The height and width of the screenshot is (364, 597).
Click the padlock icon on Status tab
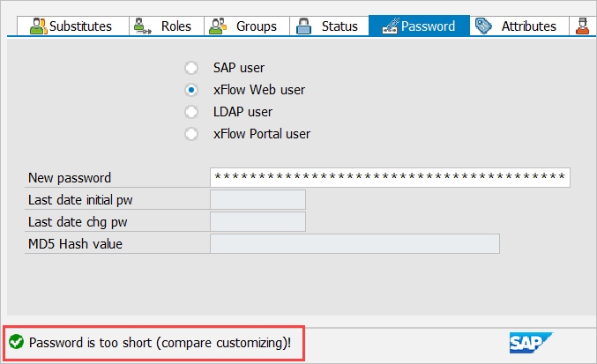304,26
